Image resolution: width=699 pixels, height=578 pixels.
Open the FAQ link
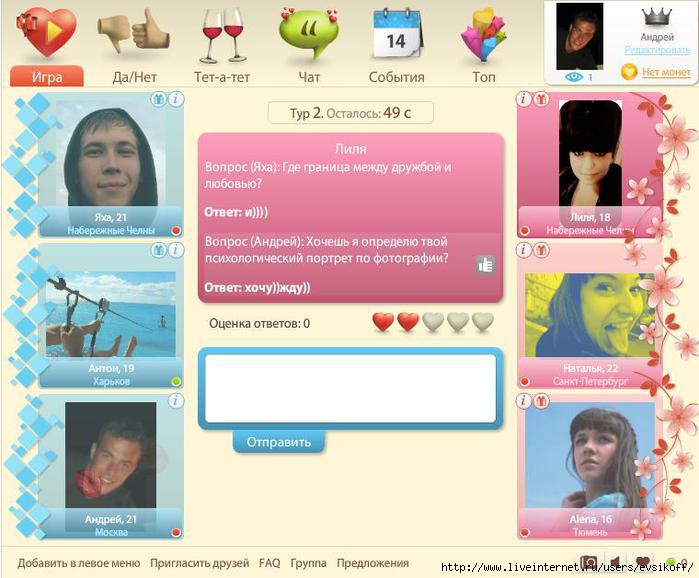point(270,563)
